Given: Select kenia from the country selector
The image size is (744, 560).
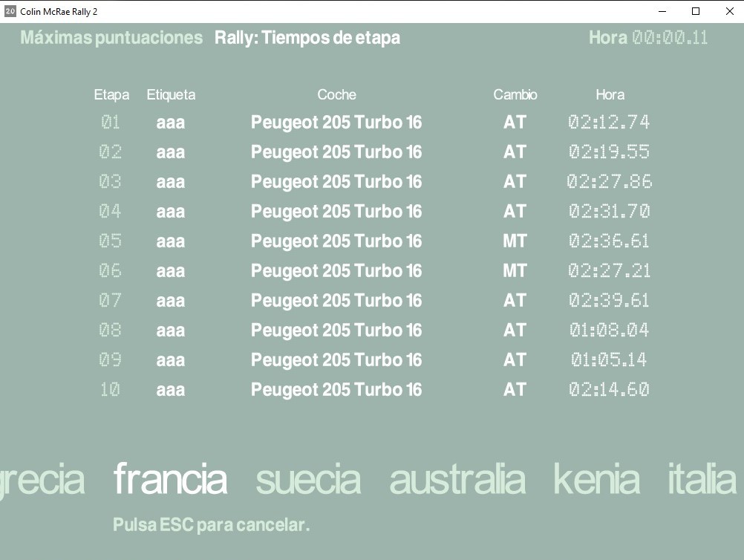Looking at the screenshot, I should click(x=596, y=479).
